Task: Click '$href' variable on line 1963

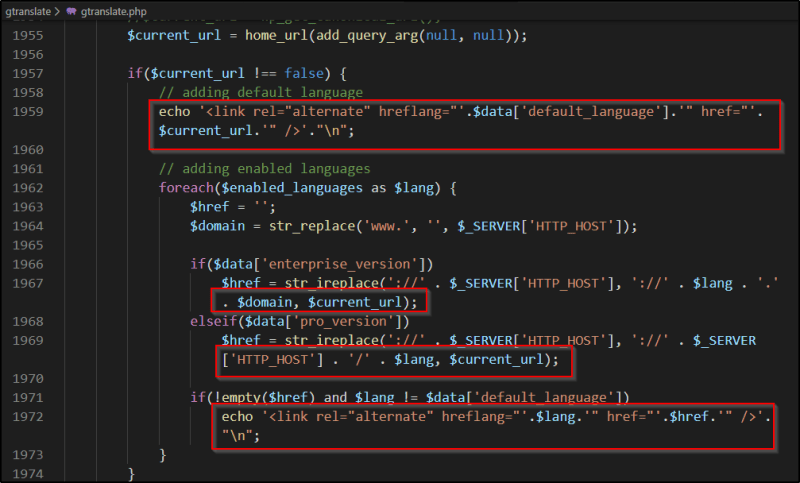Action: [x=210, y=207]
